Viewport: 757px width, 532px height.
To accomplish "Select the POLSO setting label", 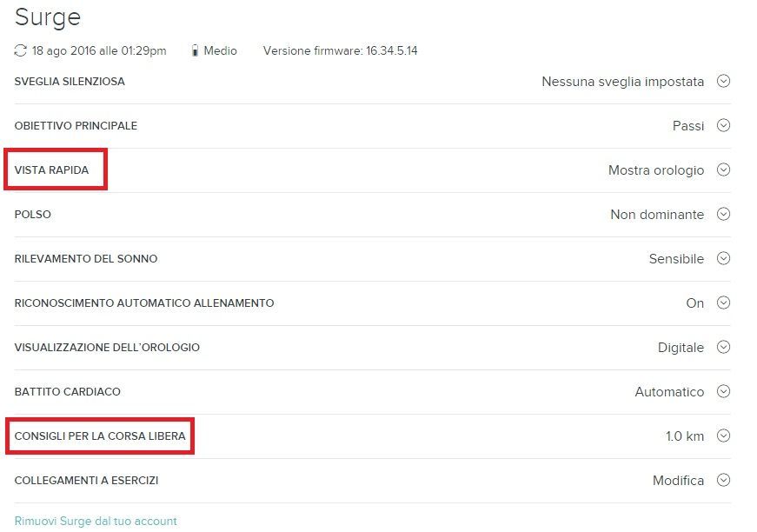I will 33,215.
